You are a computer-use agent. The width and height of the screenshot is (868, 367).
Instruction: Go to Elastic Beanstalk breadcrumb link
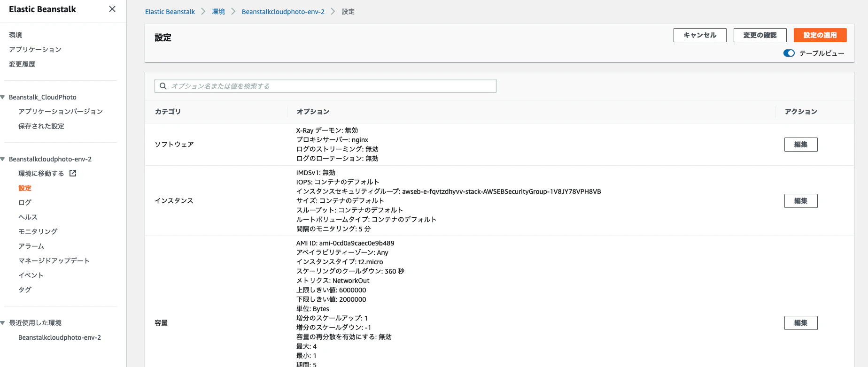click(170, 12)
